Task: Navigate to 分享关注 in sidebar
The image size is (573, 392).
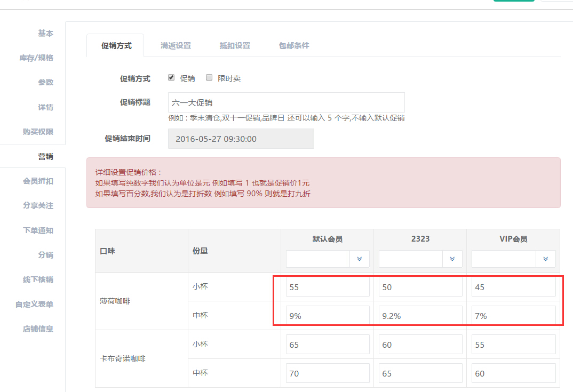Action: click(x=38, y=205)
